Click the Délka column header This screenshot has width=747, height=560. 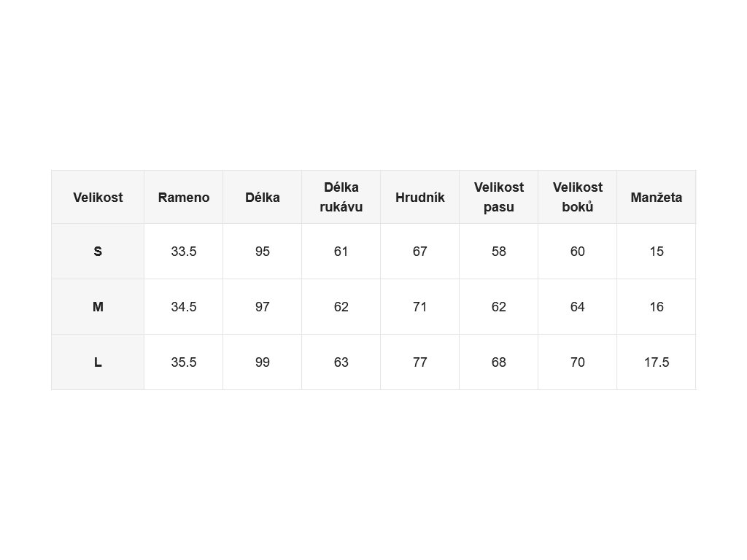[x=263, y=197]
